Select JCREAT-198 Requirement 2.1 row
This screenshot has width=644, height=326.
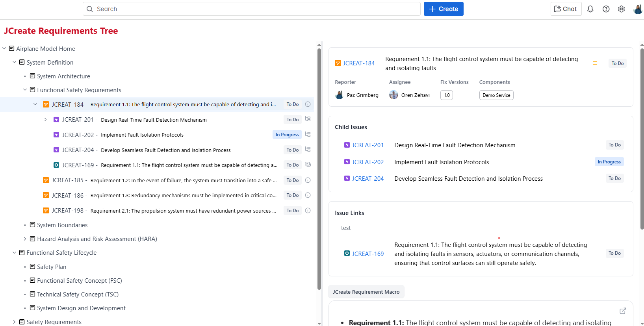tap(157, 211)
